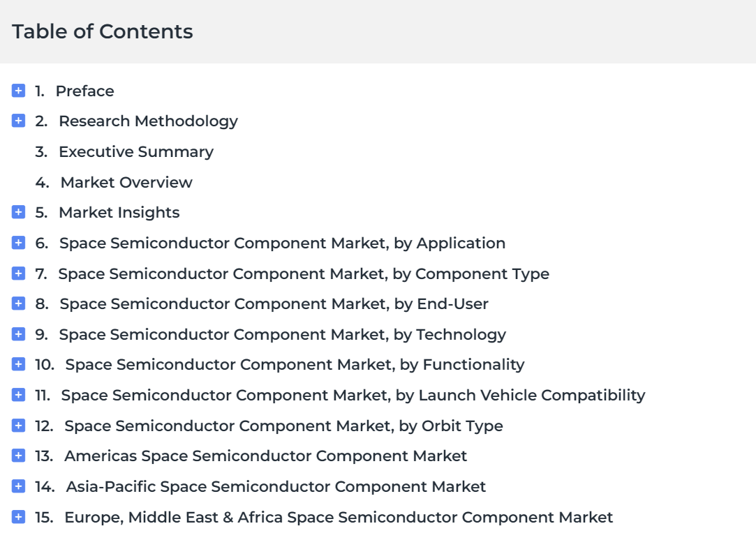Click plus icon beside by Application chapter
The width and height of the screenshot is (756, 533).
18,243
